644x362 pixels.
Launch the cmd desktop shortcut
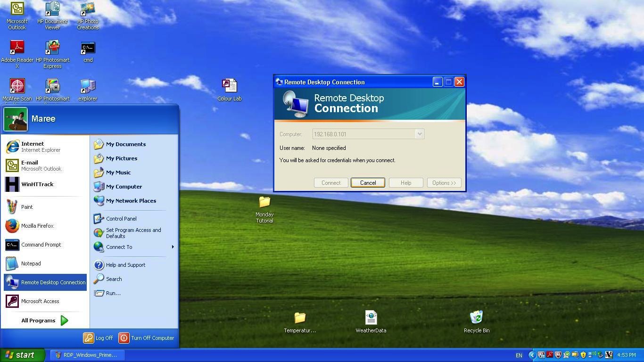click(x=88, y=48)
